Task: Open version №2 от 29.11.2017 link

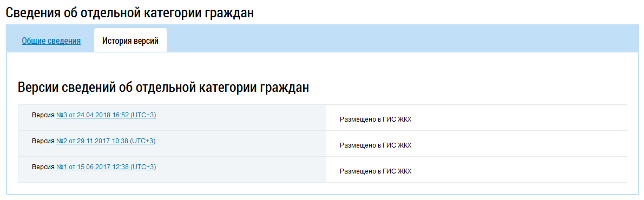Action: [x=106, y=141]
